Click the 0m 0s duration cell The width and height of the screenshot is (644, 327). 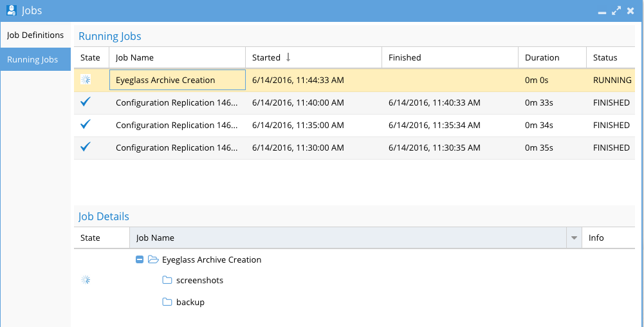pyautogui.click(x=553, y=80)
